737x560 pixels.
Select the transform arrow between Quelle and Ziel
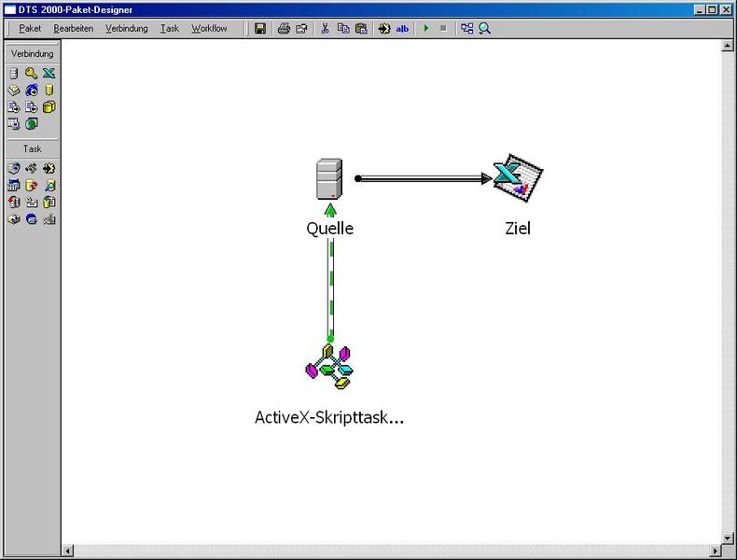423,178
